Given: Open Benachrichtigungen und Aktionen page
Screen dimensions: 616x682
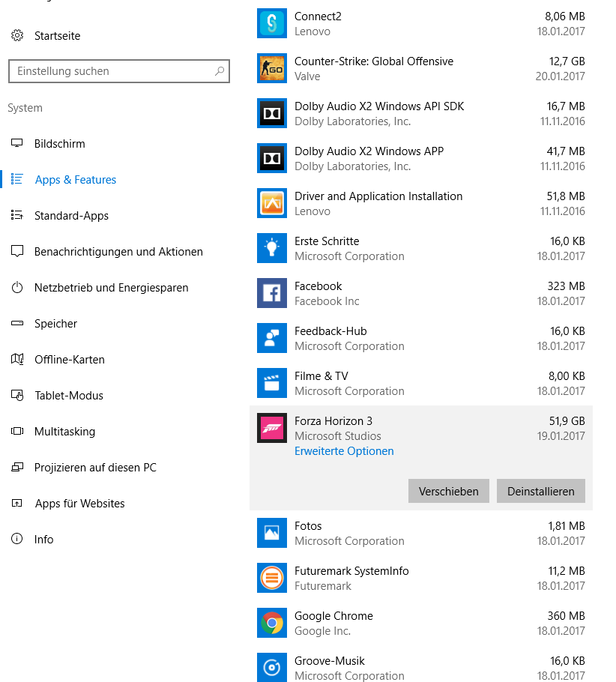Looking at the screenshot, I should (118, 252).
